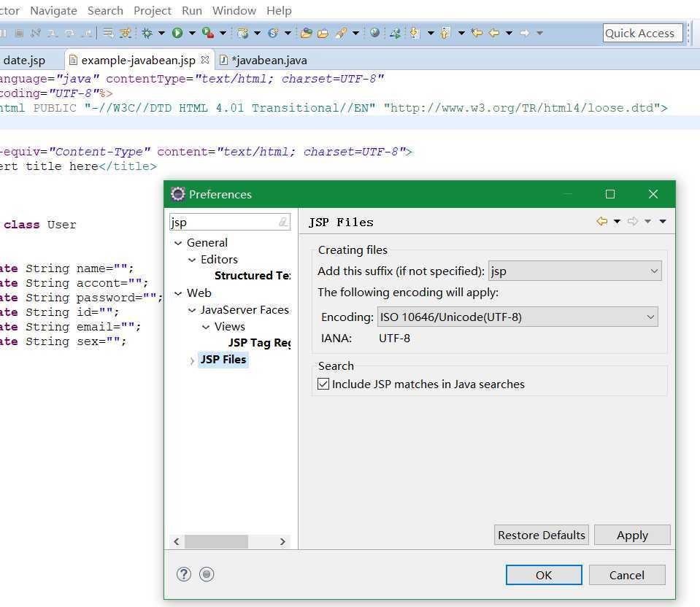Image resolution: width=700 pixels, height=607 pixels.
Task: Click the Quick Access search field
Action: coord(642,33)
